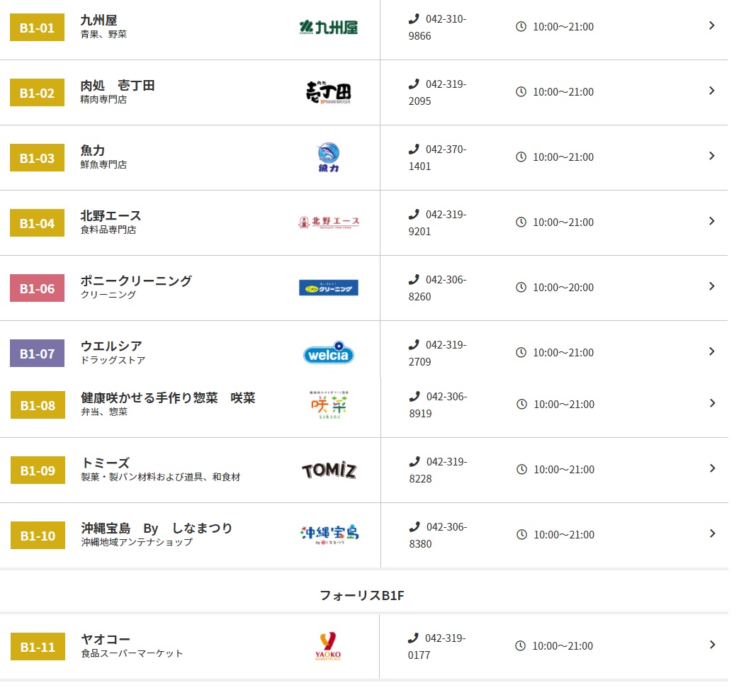Image resolution: width=751 pixels, height=700 pixels.
Task: Click the 北野エース red logo
Action: (x=329, y=222)
